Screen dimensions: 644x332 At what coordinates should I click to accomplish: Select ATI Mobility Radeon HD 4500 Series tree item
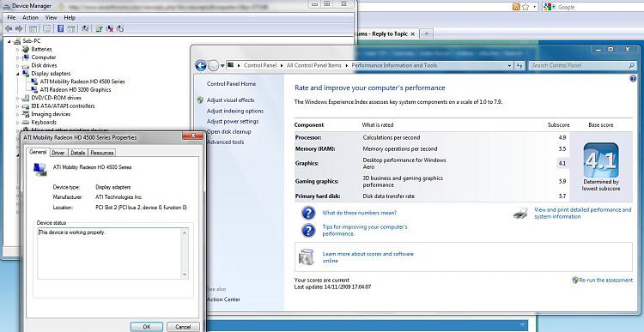(82, 81)
